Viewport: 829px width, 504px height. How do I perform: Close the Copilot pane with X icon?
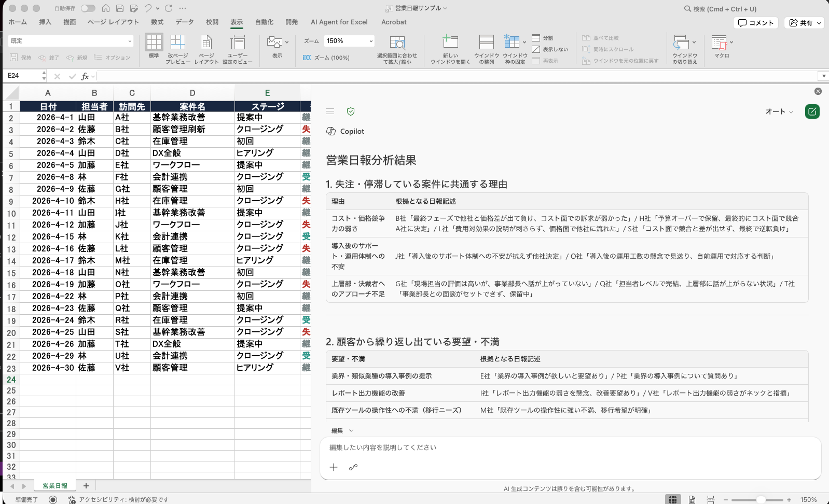[818, 91]
